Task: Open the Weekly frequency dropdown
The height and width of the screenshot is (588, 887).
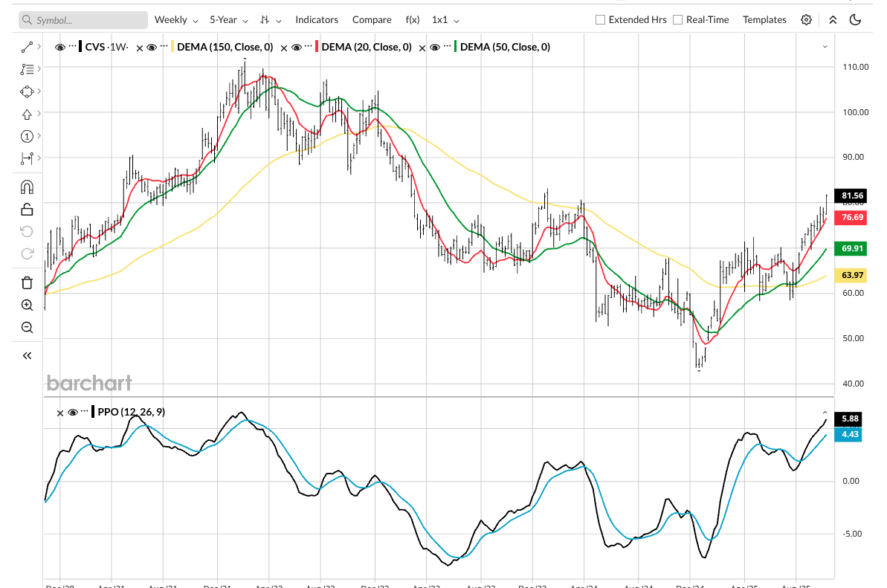Action: [x=176, y=20]
